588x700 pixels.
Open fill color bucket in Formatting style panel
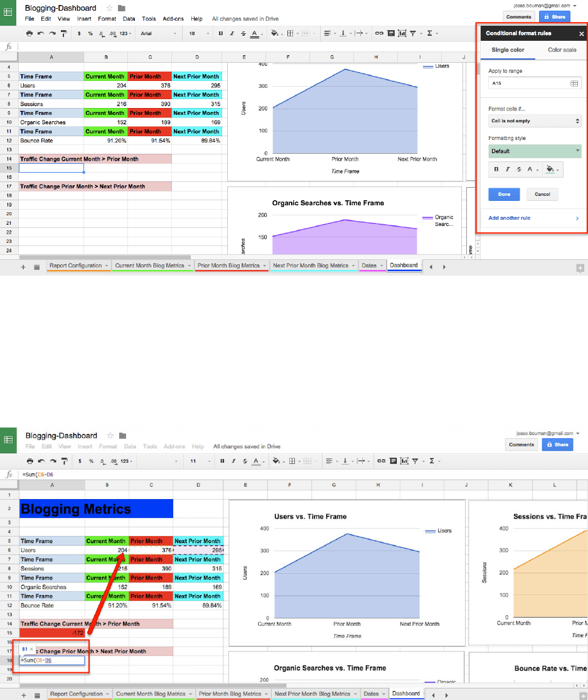pyautogui.click(x=552, y=170)
